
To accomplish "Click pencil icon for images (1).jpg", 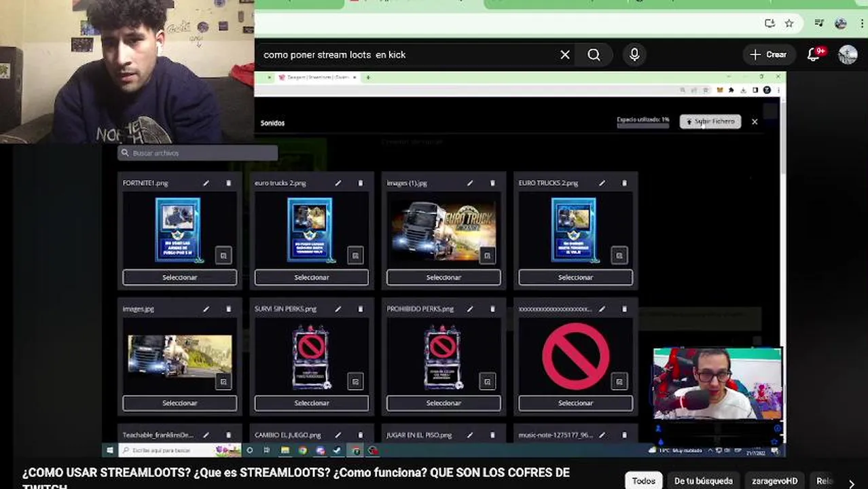I will click(469, 183).
